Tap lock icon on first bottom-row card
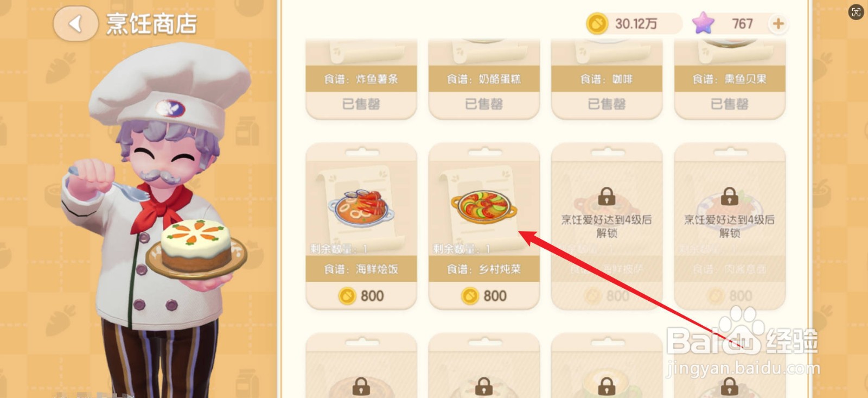 (x=361, y=387)
